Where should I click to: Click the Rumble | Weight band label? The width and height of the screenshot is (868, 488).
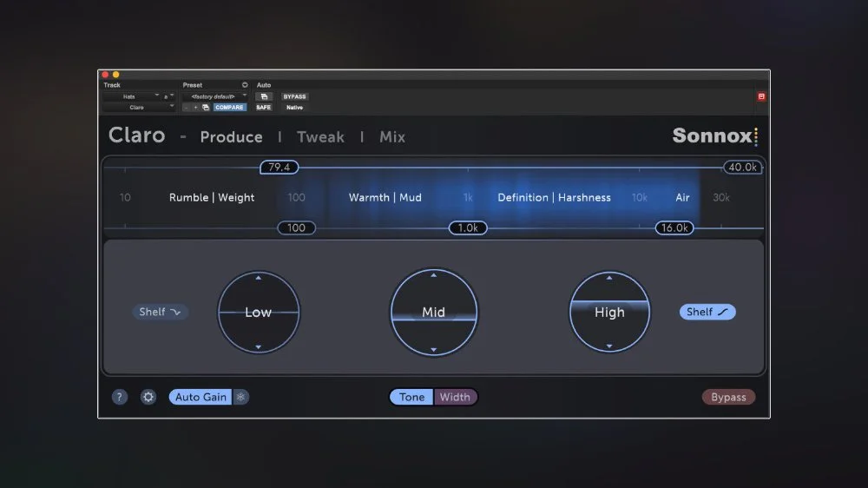(212, 198)
